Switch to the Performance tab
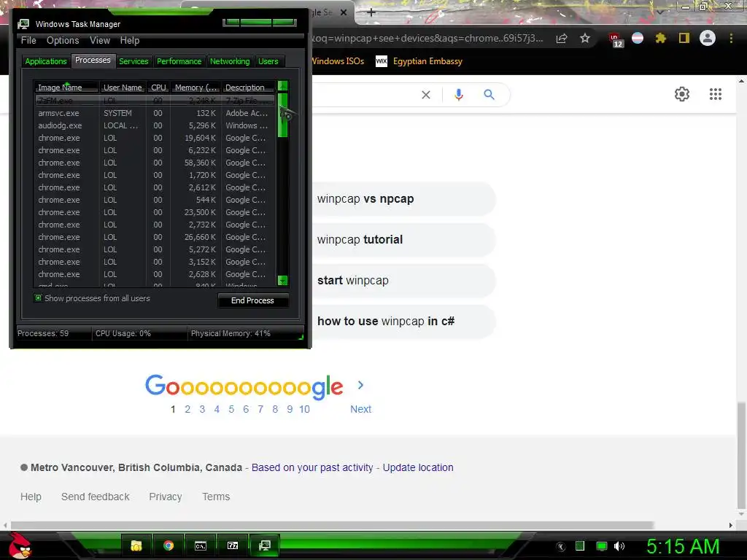The image size is (747, 560). pos(179,61)
